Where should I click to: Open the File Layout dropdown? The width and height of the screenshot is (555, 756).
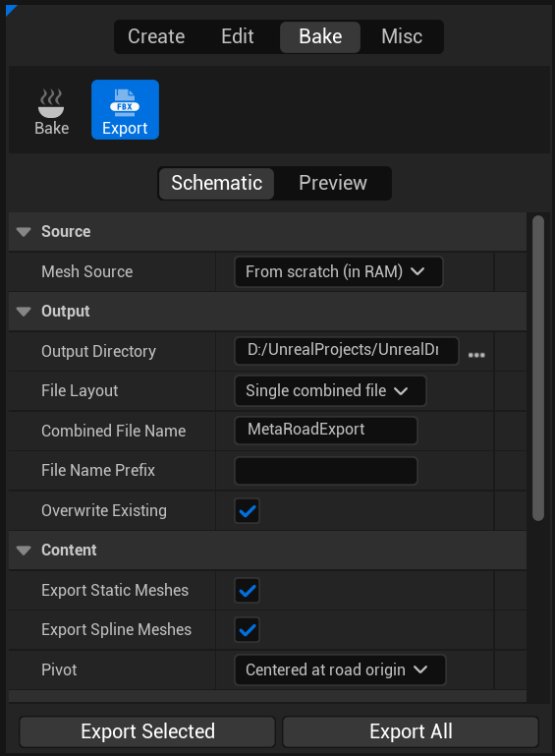click(330, 391)
